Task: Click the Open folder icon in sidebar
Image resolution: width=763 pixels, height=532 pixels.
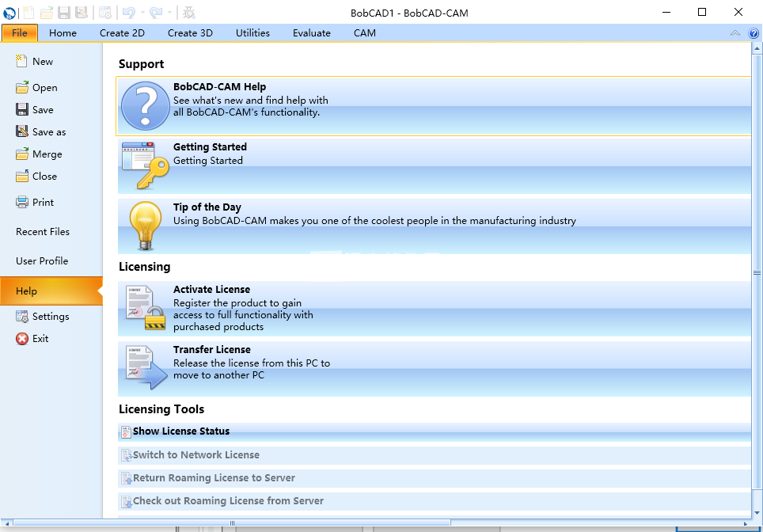Action: [22, 87]
